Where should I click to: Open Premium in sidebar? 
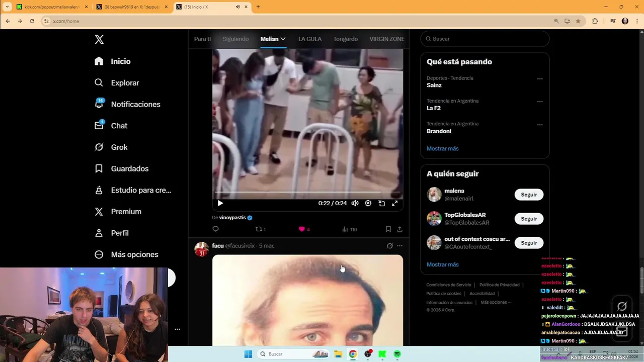118,212
